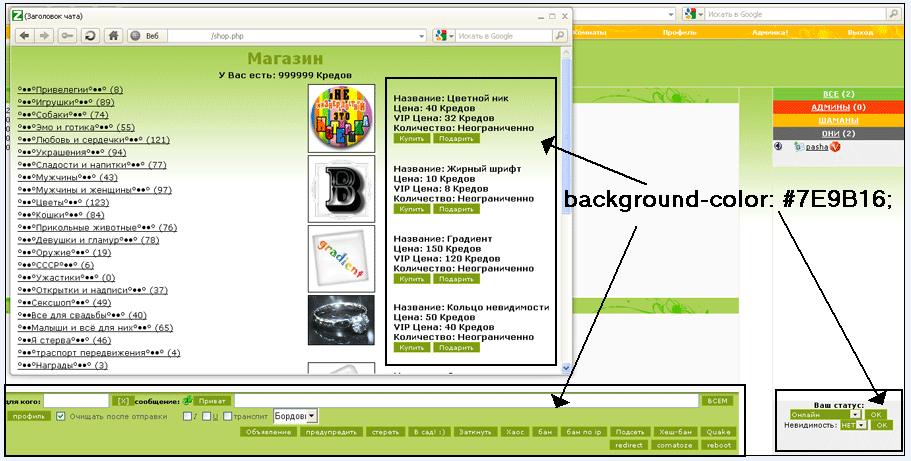
Task: Click 'Купить' for Цветной ник
Action: click(x=411, y=139)
